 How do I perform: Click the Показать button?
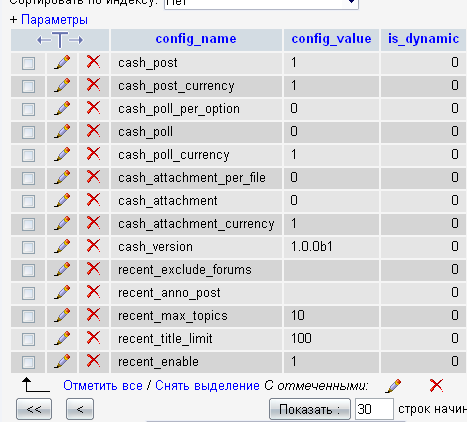coord(310,409)
